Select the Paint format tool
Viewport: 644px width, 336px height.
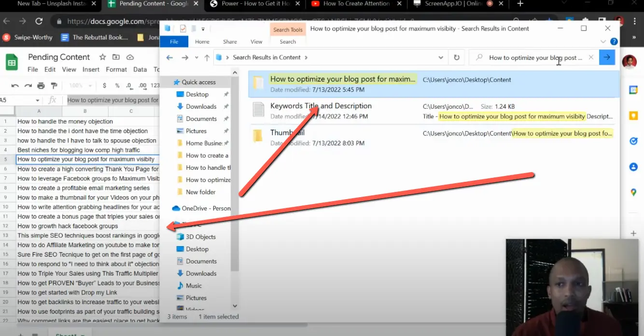pos(54,86)
